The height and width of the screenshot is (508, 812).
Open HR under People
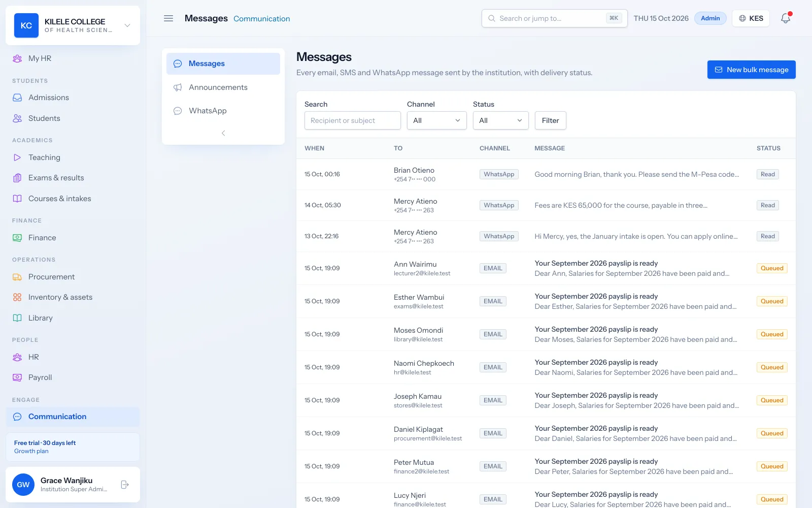click(73, 357)
